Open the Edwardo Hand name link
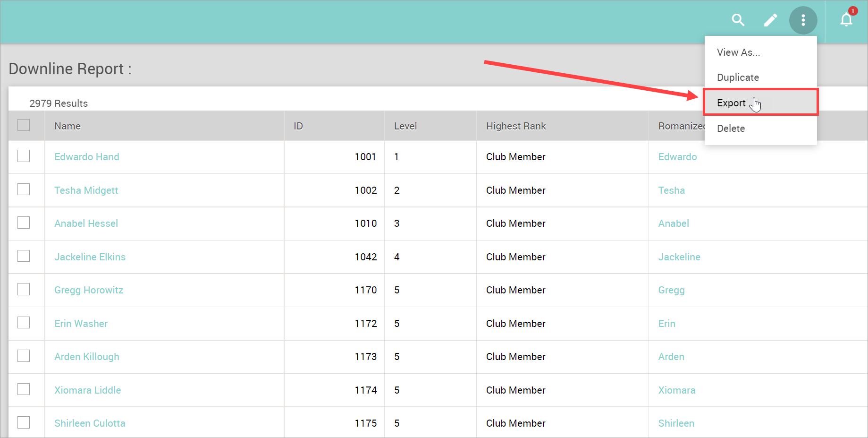Screen dimensions: 868x438 pyautogui.click(x=87, y=157)
